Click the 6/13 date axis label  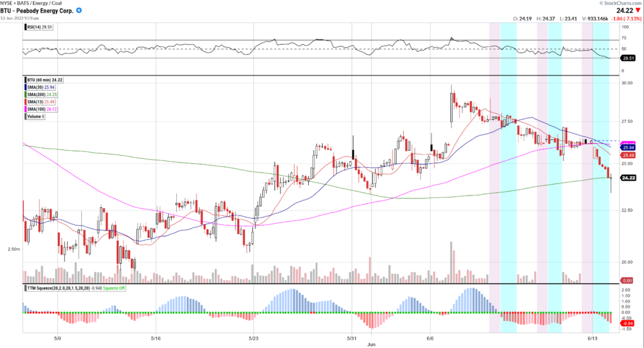[x=592, y=339]
